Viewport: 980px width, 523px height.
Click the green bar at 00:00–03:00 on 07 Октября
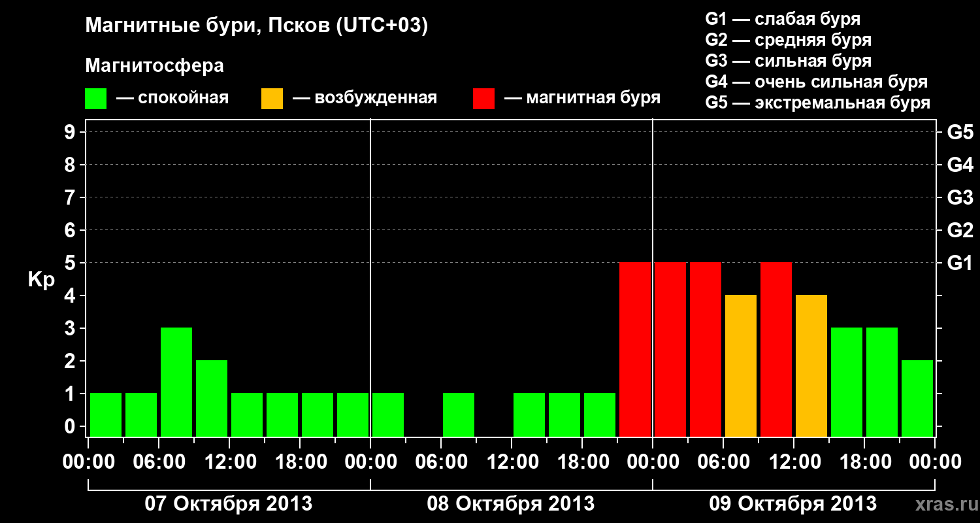(106, 414)
